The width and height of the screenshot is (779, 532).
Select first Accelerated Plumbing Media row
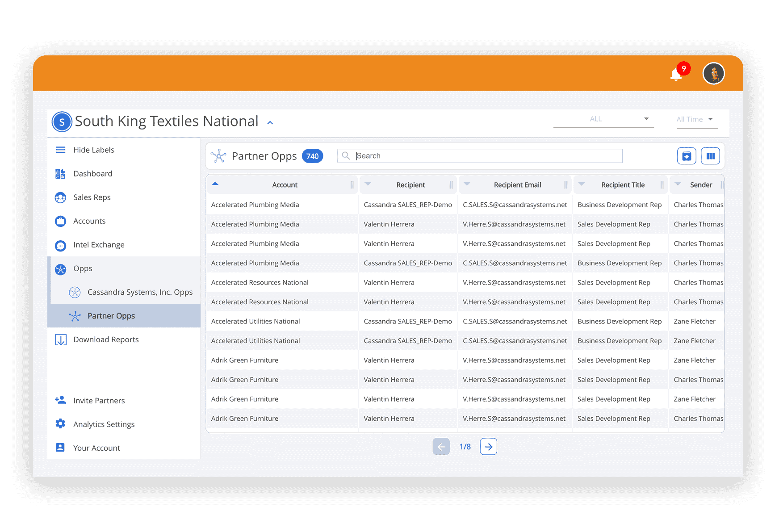point(465,205)
